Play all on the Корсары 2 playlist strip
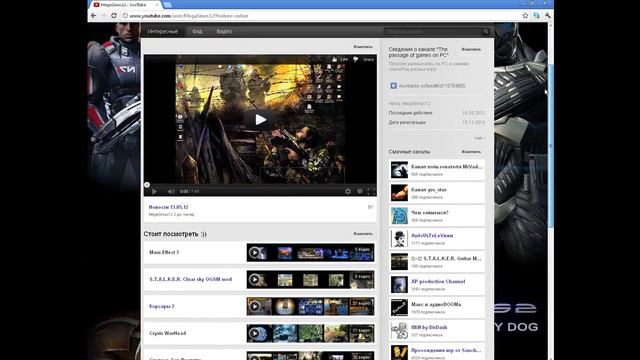Image resolution: width=640 pixels, height=360 pixels. (254, 307)
